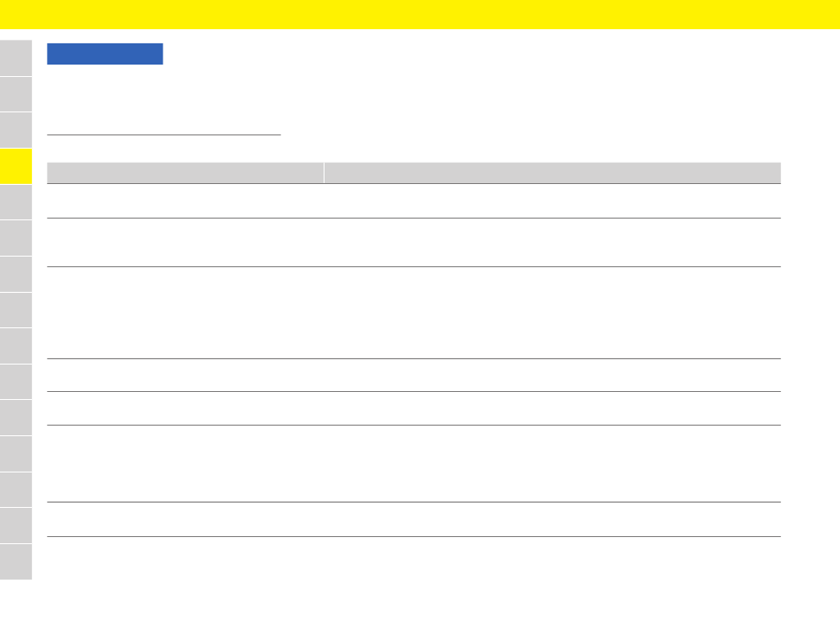Image resolution: width=840 pixels, height=622 pixels.
Task: Select the sidebar tab just above the yellow tab
Action: pos(16,130)
